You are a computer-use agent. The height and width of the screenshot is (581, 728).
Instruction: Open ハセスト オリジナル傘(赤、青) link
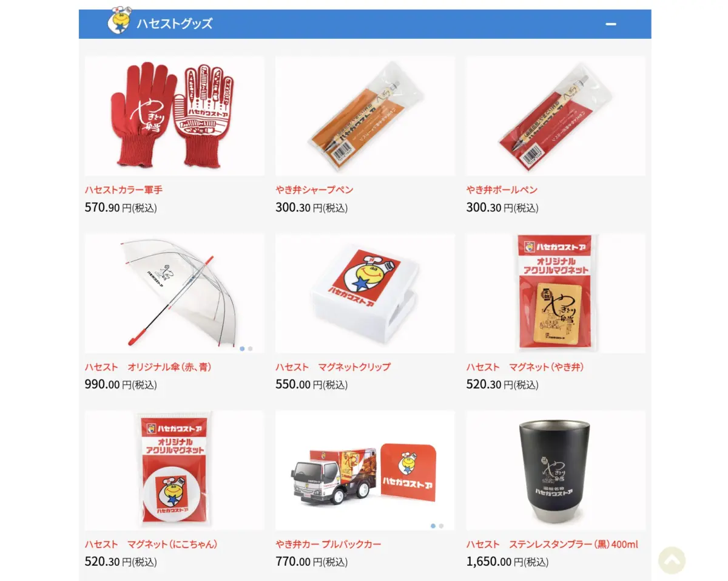[148, 367]
